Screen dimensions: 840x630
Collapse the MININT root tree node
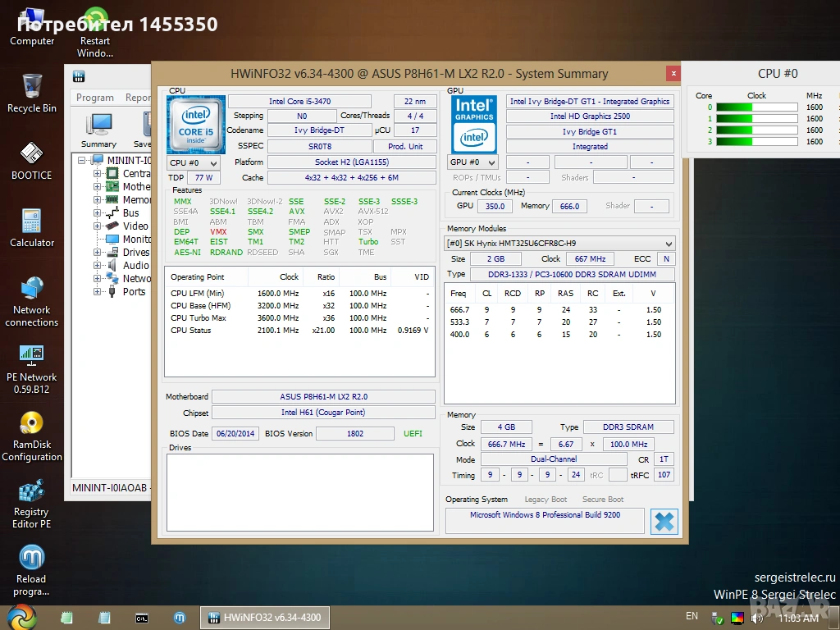click(82, 161)
